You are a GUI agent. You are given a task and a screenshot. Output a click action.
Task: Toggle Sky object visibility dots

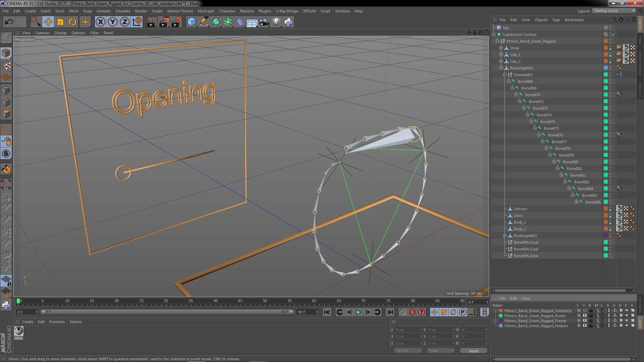[x=610, y=28]
